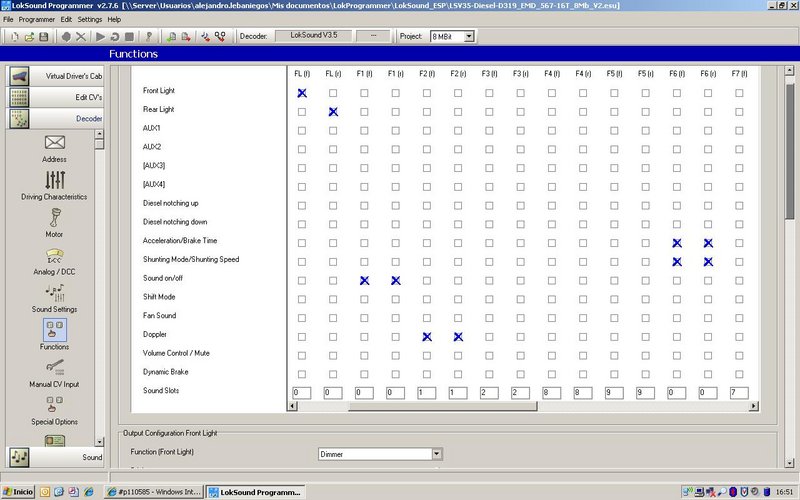Uncheck Acceleration/Brake Time for F6 (f)
Viewport: 800px width, 500px height.
[x=677, y=243]
